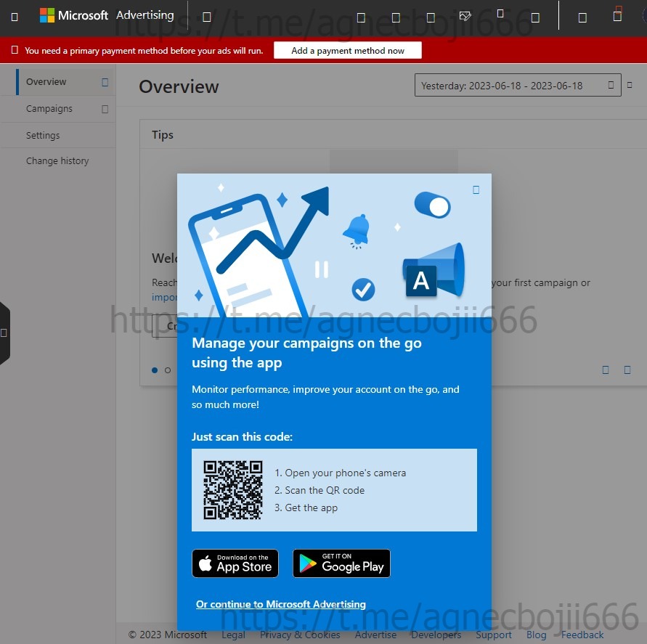Click the Overview page heading
The width and height of the screenshot is (647, 644).
[x=179, y=86]
